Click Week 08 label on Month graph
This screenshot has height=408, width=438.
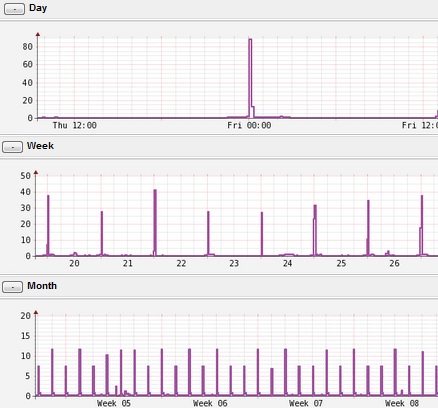[x=402, y=403]
